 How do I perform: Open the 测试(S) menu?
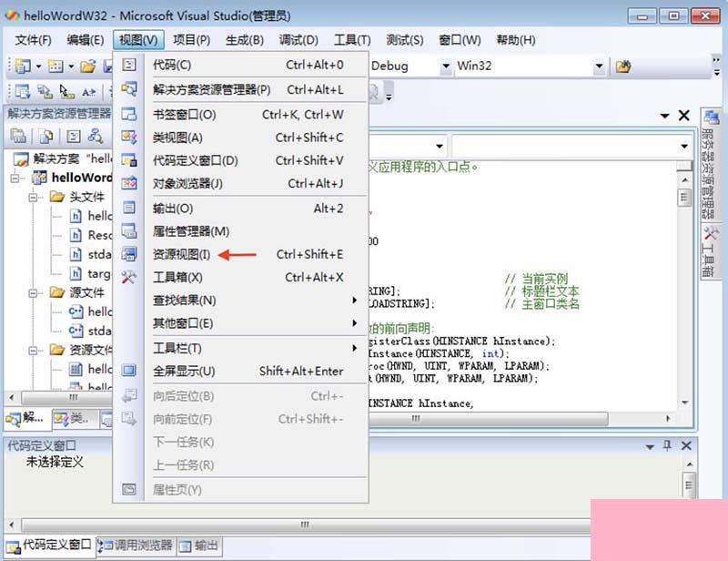click(x=404, y=40)
